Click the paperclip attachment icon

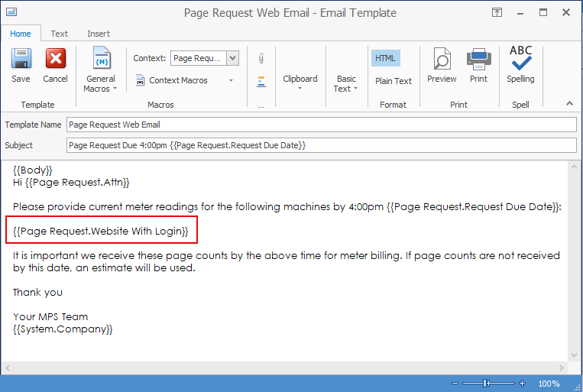point(261,58)
